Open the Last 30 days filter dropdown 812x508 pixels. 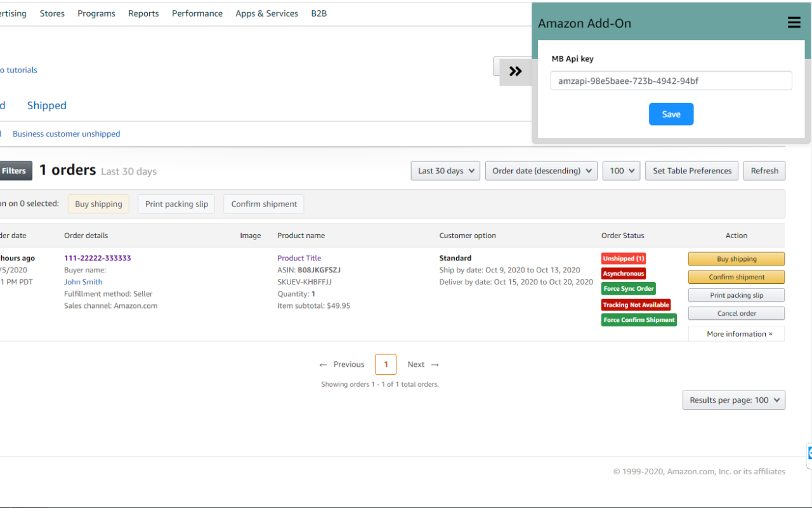(x=445, y=170)
